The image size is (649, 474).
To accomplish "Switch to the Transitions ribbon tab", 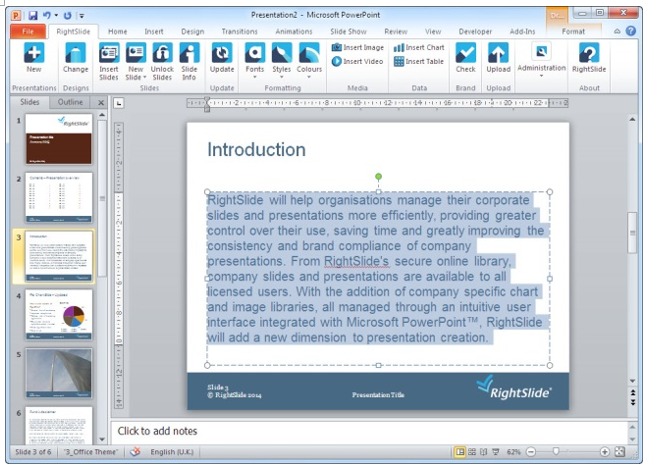I will pos(239,31).
